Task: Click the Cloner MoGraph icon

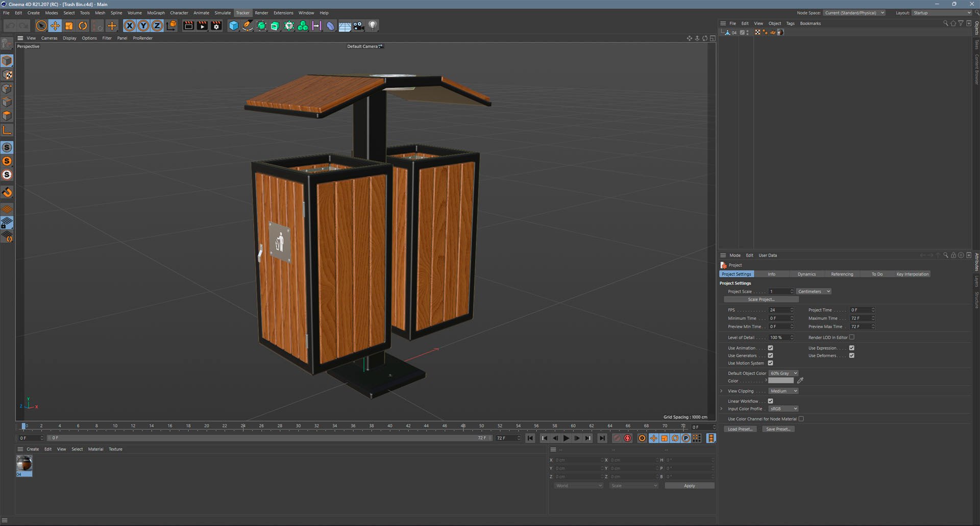Action: point(303,26)
